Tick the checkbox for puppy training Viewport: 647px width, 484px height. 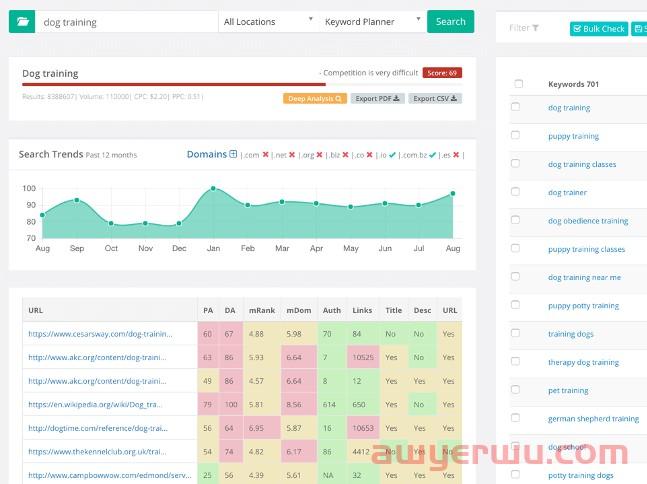tap(517, 135)
